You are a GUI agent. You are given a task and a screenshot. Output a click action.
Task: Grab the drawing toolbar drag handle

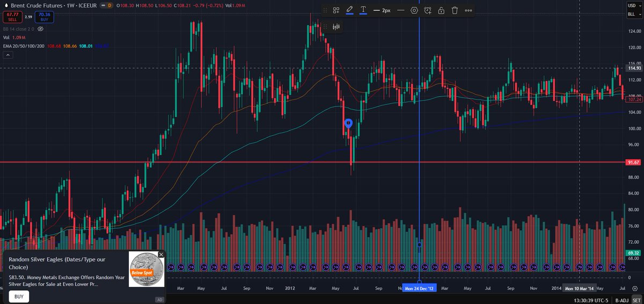(x=325, y=10)
